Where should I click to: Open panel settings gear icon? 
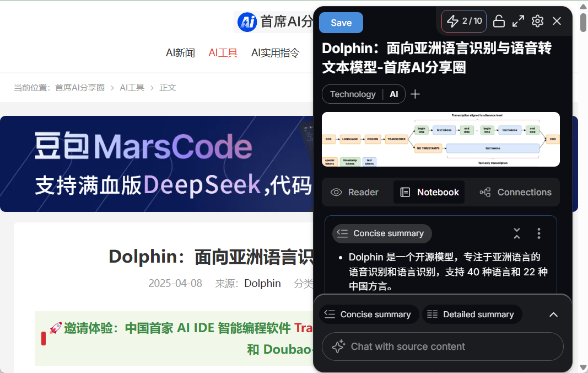point(537,21)
